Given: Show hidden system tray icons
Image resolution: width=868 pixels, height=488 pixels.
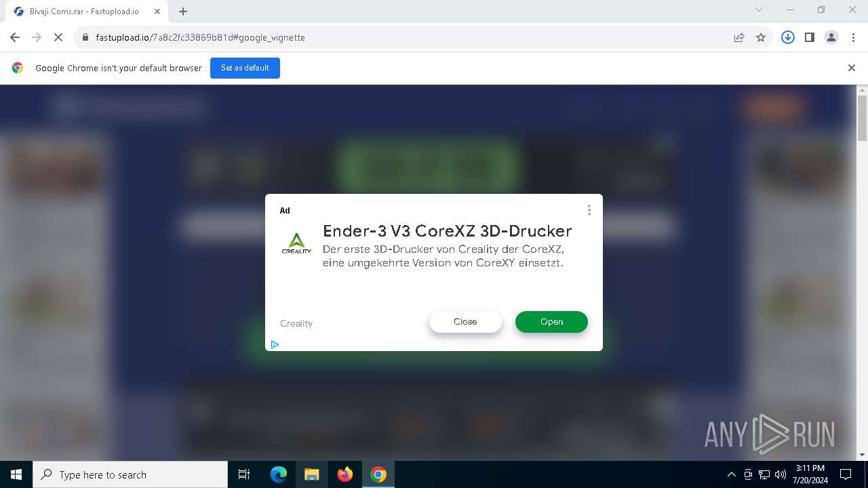Looking at the screenshot, I should (x=731, y=474).
